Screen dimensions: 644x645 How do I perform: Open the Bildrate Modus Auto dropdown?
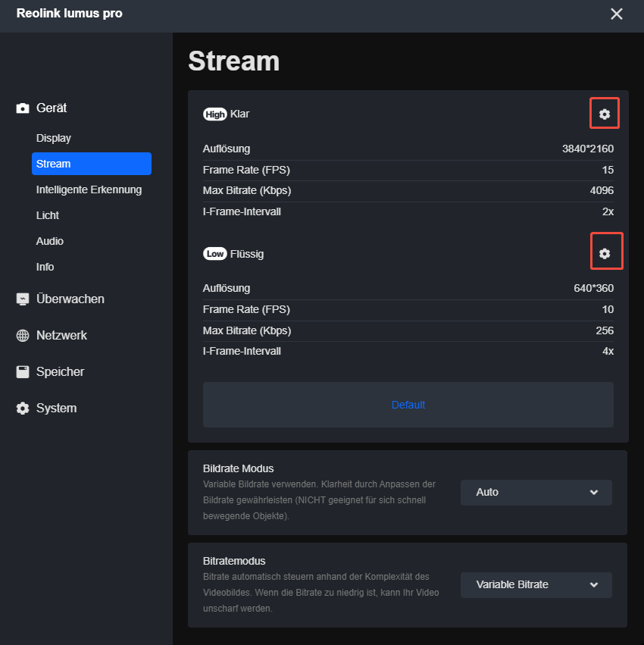[x=536, y=493]
